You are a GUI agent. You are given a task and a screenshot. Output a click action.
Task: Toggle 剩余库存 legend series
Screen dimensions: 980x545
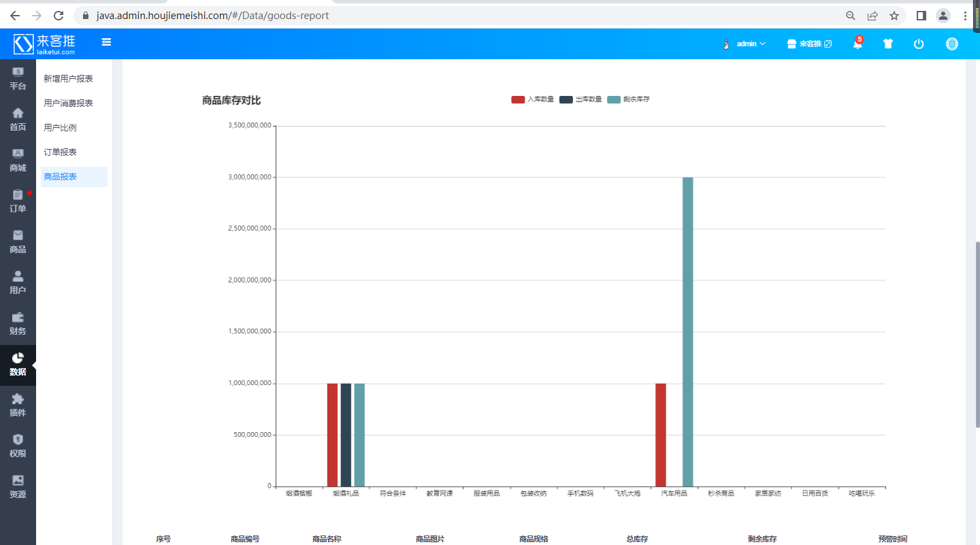click(x=628, y=99)
